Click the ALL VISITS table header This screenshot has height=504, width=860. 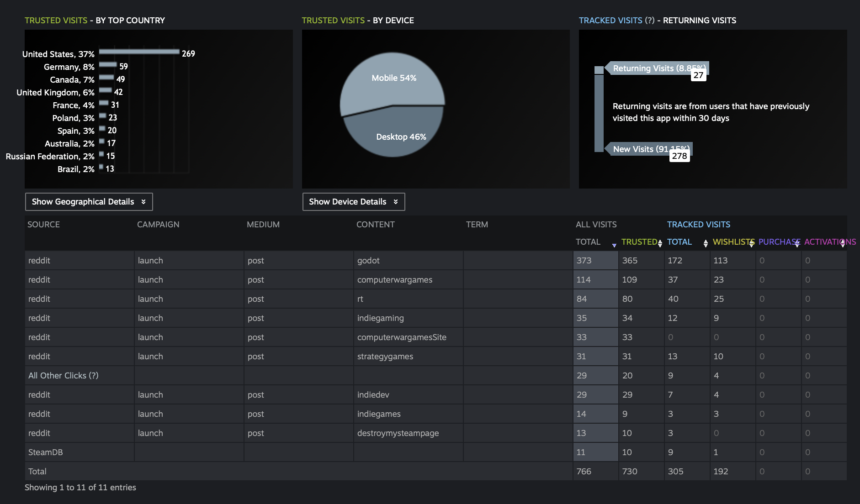tap(596, 225)
